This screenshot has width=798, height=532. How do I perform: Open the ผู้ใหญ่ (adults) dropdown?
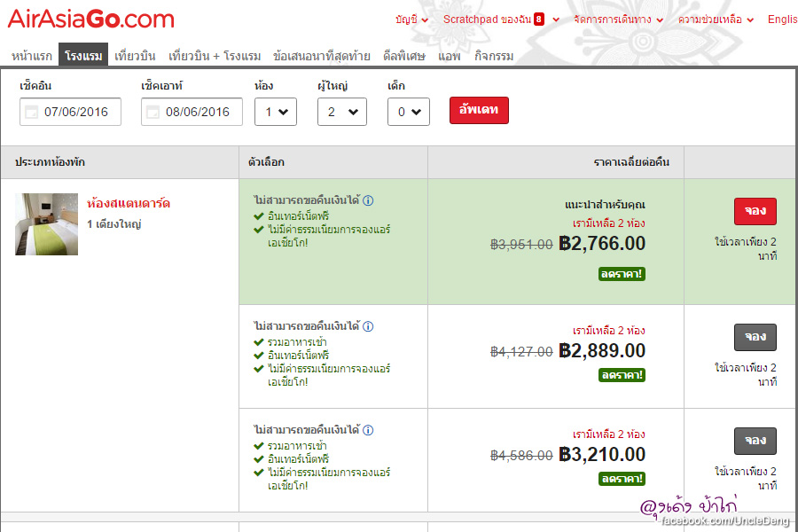coord(341,112)
